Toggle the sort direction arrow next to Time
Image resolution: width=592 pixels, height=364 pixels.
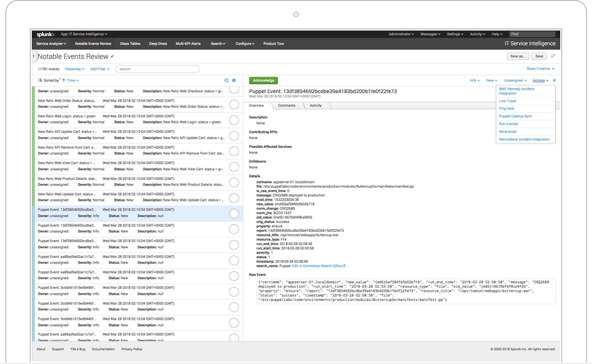[64, 80]
